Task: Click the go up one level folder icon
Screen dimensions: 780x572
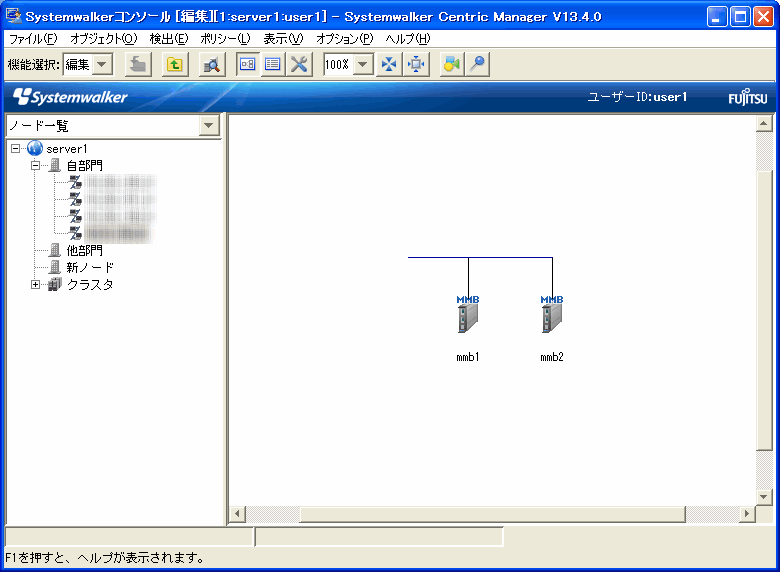Action: [x=175, y=64]
